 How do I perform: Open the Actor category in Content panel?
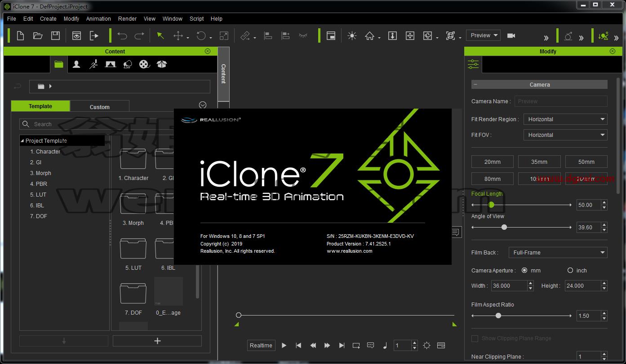[76, 64]
